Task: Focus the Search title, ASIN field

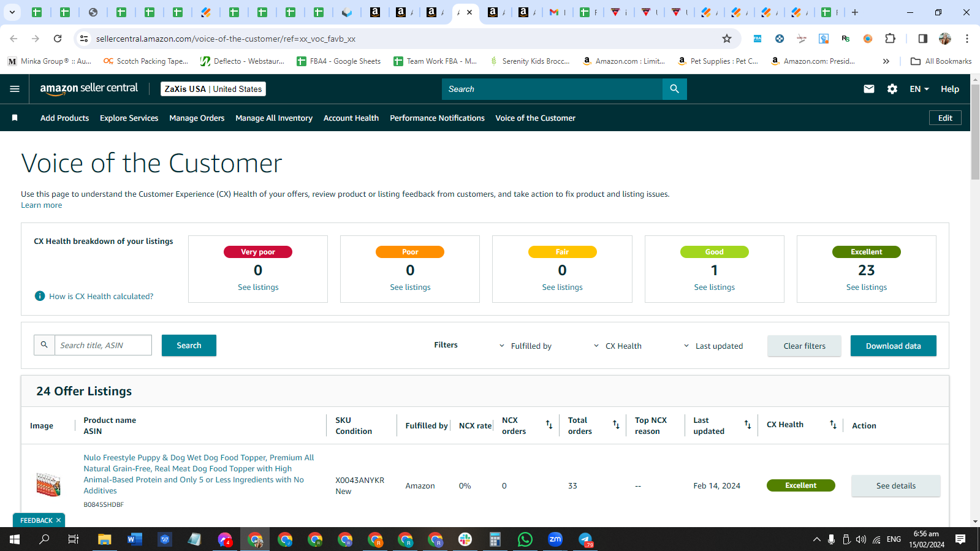Action: coord(103,345)
